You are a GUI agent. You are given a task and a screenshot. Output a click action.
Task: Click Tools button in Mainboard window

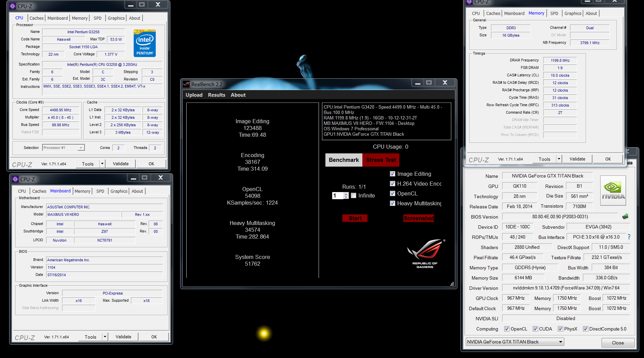click(x=90, y=337)
